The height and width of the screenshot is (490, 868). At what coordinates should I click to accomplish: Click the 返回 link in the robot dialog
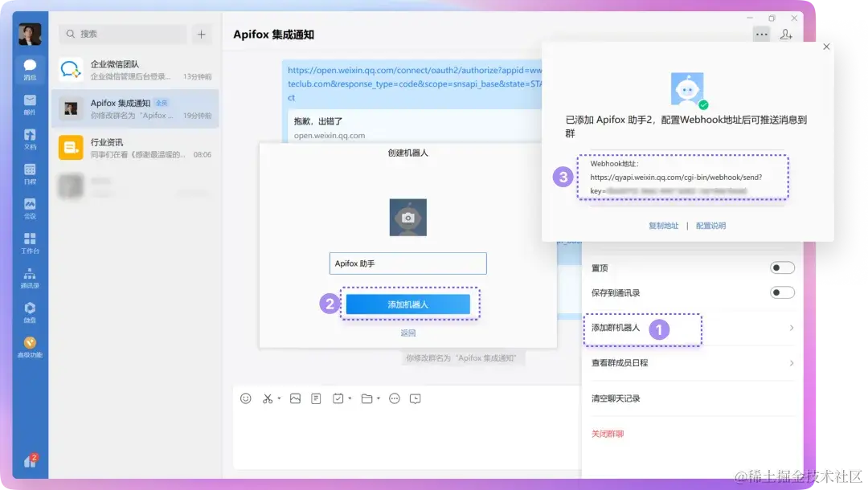coord(408,333)
